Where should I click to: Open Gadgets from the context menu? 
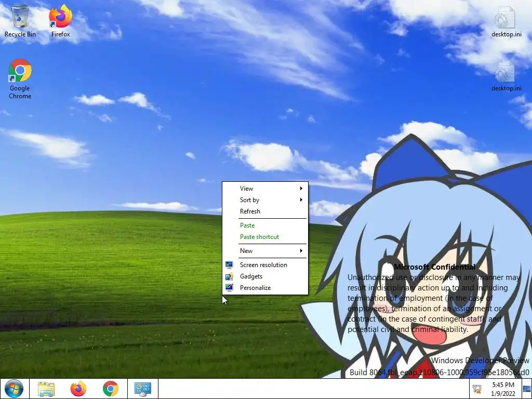click(265, 276)
